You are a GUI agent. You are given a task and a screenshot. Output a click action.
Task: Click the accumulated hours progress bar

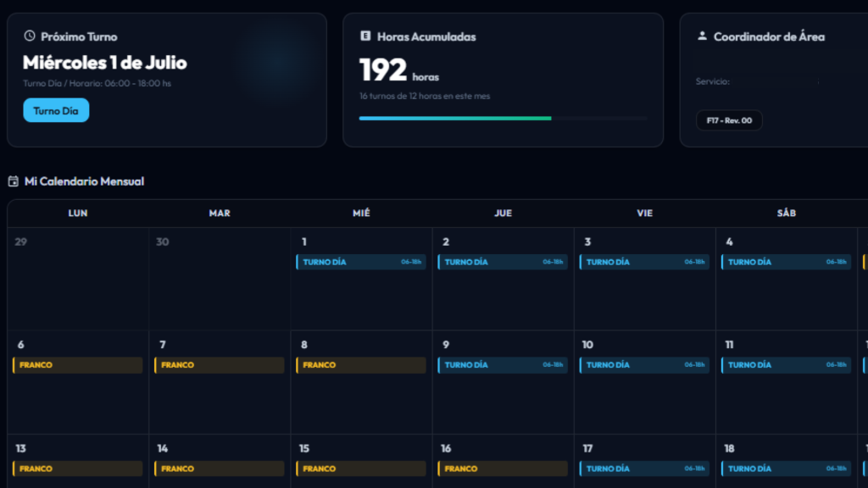[x=504, y=119]
